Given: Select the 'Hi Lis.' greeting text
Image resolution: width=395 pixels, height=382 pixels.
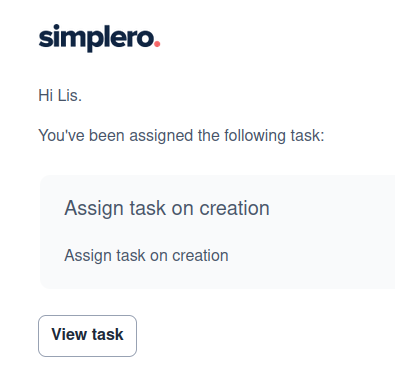Looking at the screenshot, I should coord(60,96).
